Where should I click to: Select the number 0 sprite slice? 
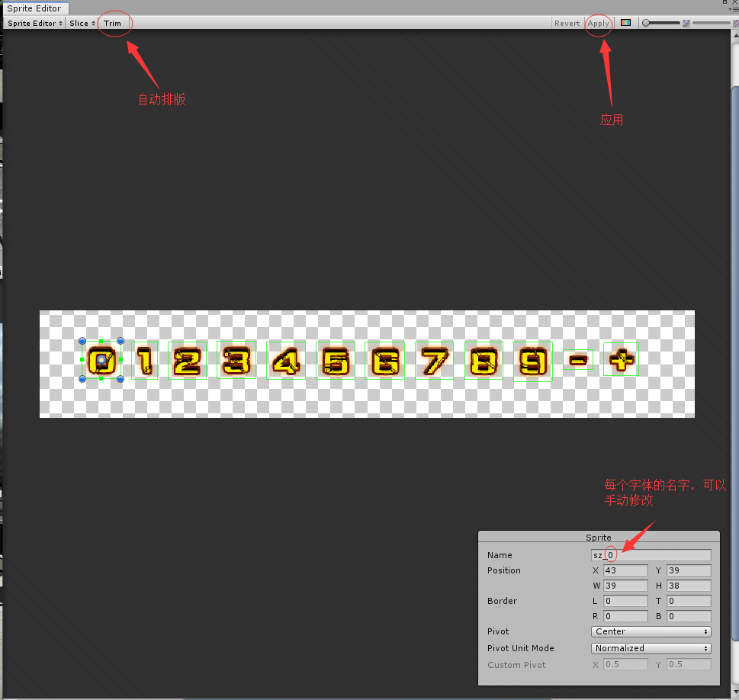pos(100,359)
